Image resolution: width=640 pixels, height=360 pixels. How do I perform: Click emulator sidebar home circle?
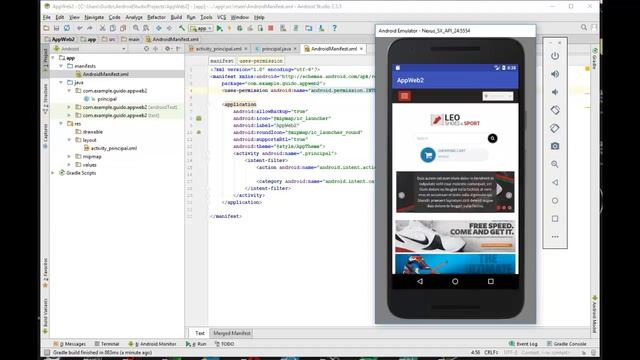[555, 200]
